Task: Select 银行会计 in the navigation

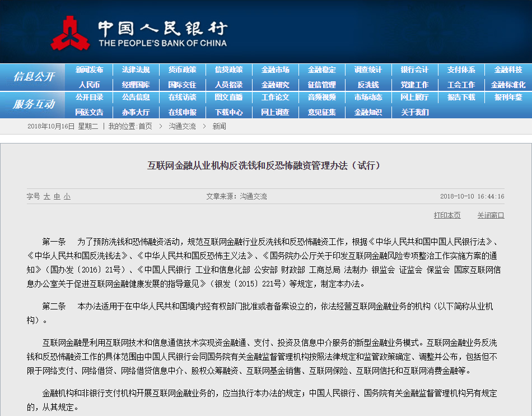Action: [414, 70]
